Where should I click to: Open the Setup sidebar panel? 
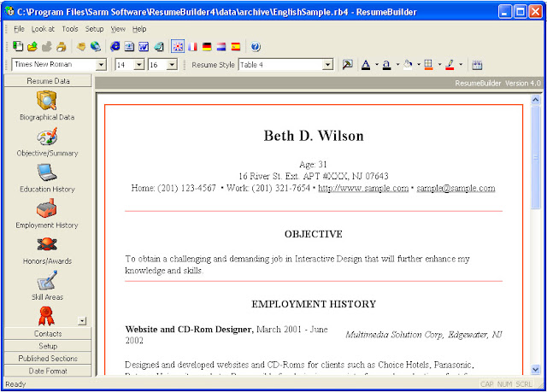pyautogui.click(x=48, y=346)
